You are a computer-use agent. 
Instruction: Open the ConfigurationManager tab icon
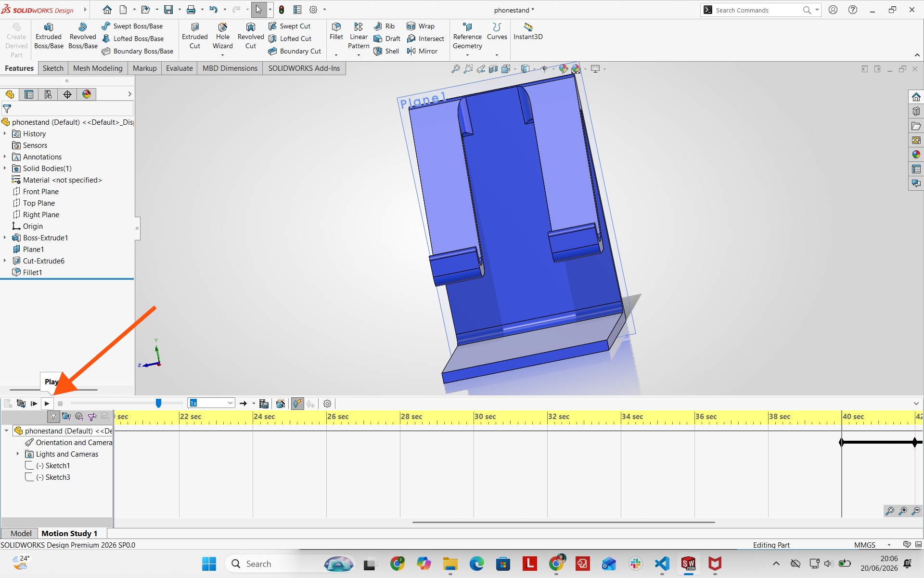48,94
